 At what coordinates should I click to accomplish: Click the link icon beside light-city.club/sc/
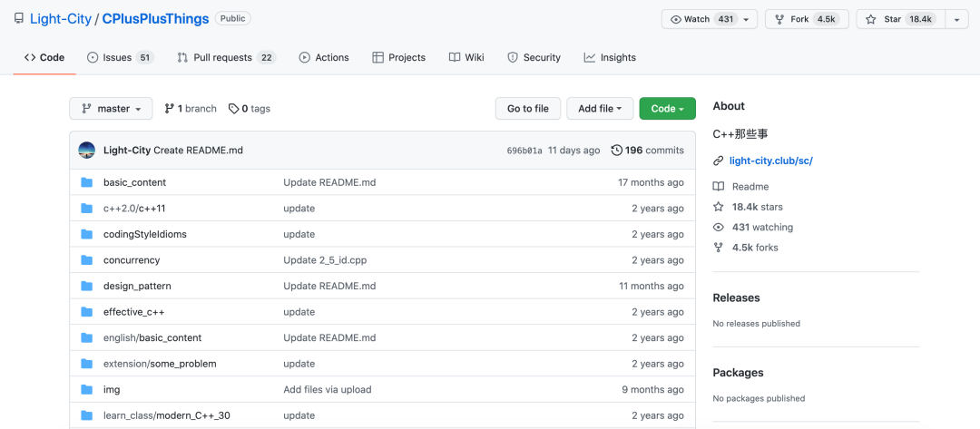coord(719,161)
